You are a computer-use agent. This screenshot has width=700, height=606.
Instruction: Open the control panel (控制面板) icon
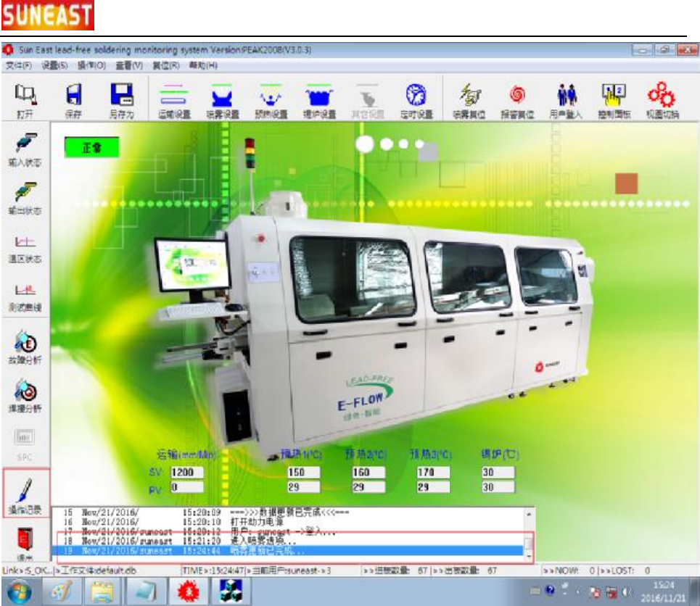pyautogui.click(x=614, y=101)
